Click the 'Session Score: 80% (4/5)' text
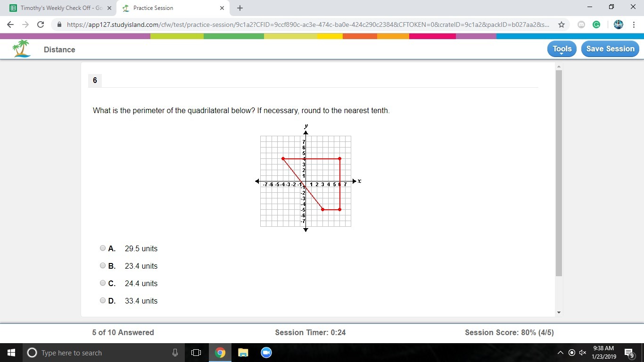 pos(509,333)
